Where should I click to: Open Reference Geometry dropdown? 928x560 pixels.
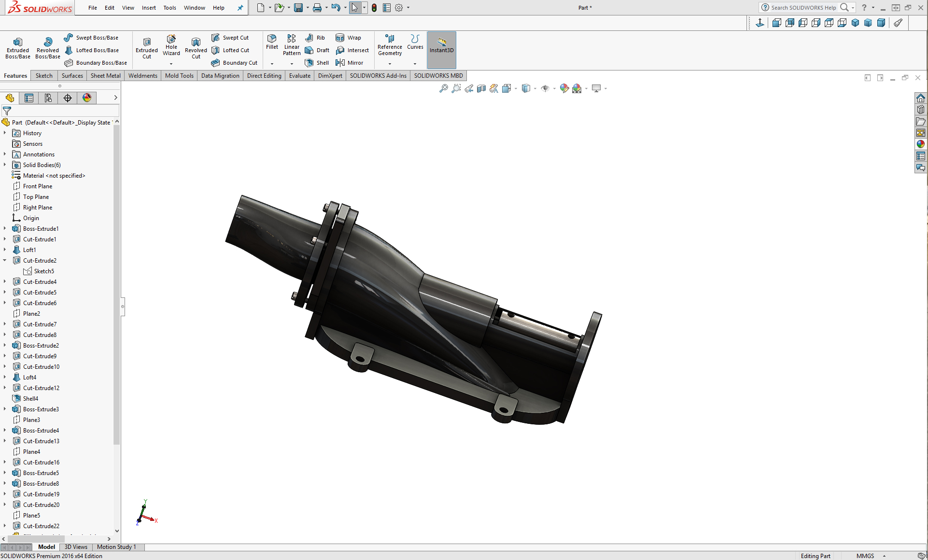coord(390,64)
